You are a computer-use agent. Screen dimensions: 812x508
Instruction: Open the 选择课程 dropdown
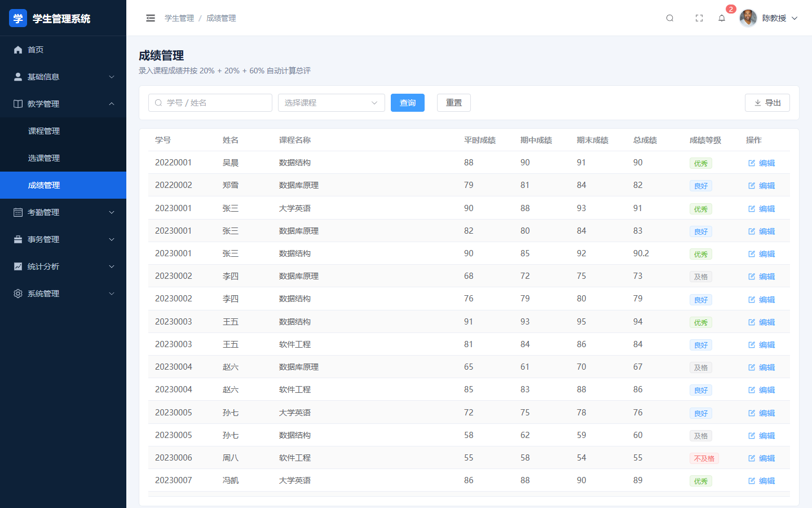pyautogui.click(x=332, y=103)
